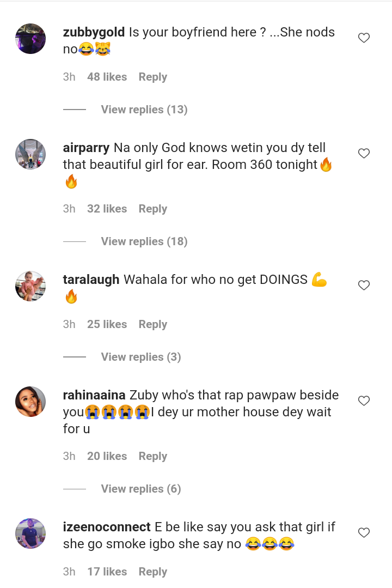
Task: Reply to zubbygold's comment
Action: (153, 77)
